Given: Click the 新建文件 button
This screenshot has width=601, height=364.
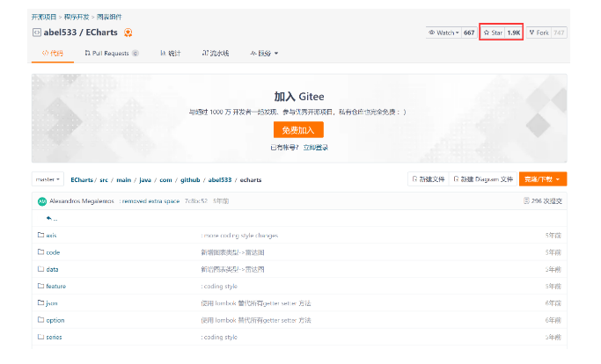Looking at the screenshot, I should 429,179.
